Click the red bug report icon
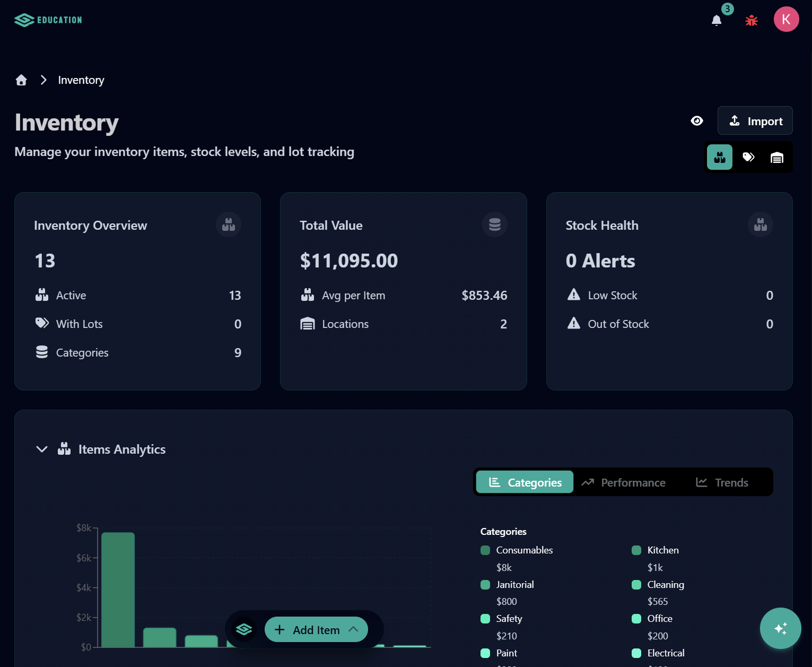The width and height of the screenshot is (812, 667). 752,20
